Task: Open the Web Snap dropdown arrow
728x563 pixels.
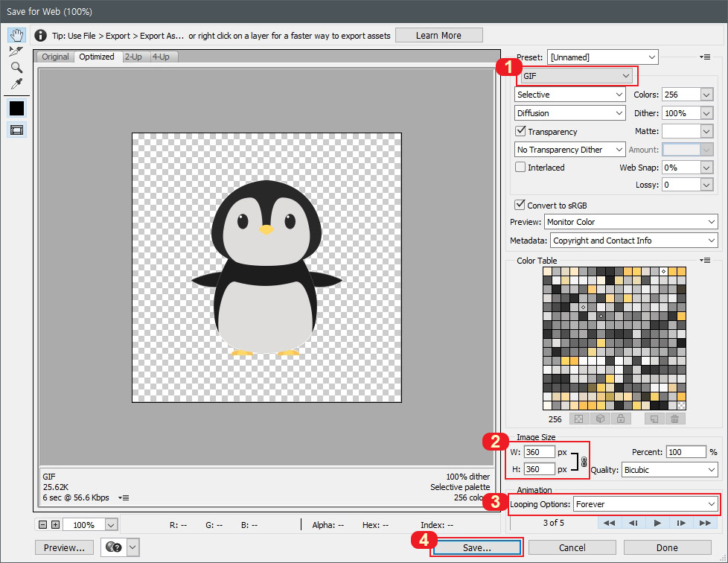Action: [x=706, y=168]
